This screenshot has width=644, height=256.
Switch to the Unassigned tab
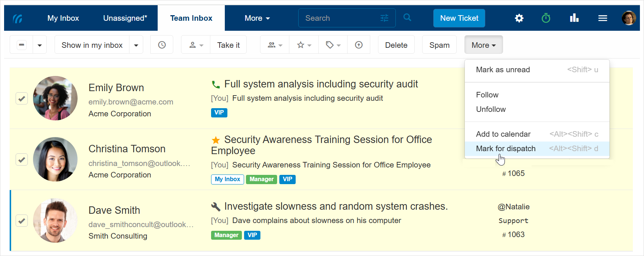click(x=125, y=18)
